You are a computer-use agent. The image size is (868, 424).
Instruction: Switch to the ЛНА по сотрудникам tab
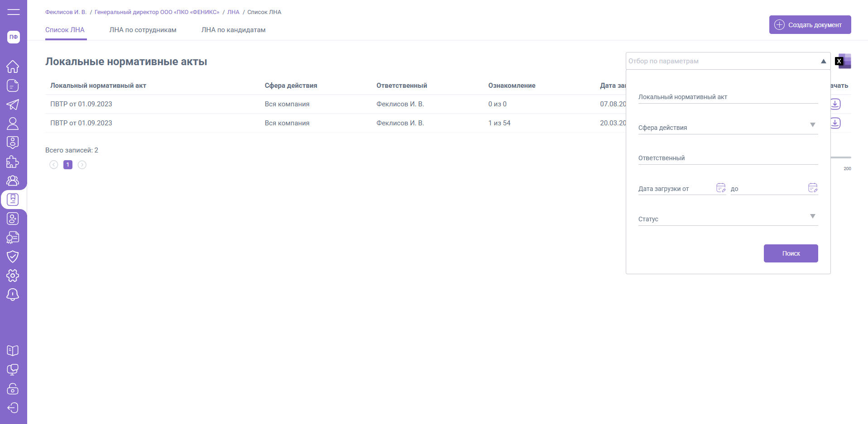tap(143, 30)
